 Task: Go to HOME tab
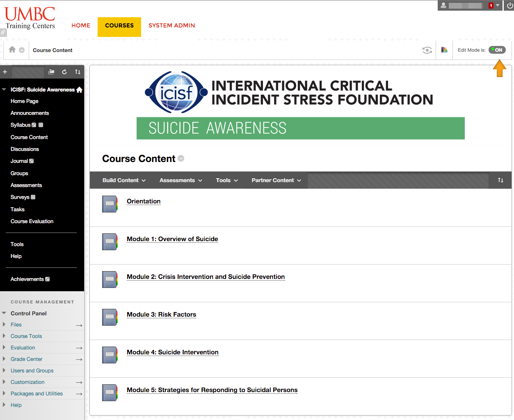pos(81,25)
